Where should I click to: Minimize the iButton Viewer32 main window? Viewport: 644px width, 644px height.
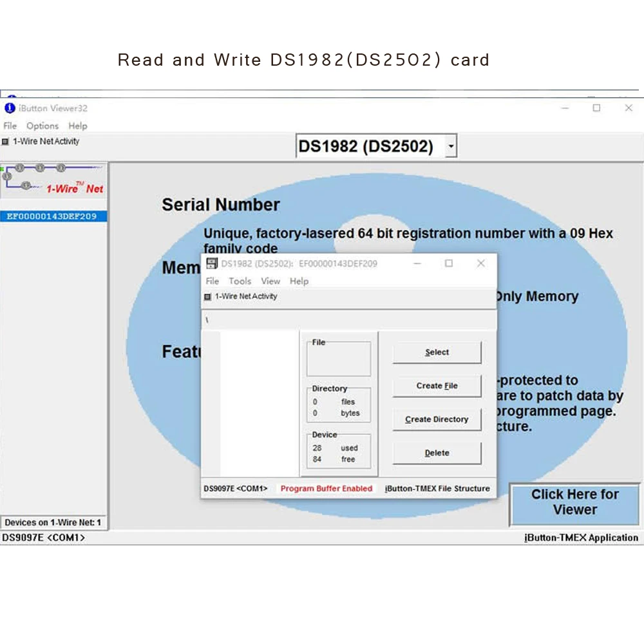point(565,108)
